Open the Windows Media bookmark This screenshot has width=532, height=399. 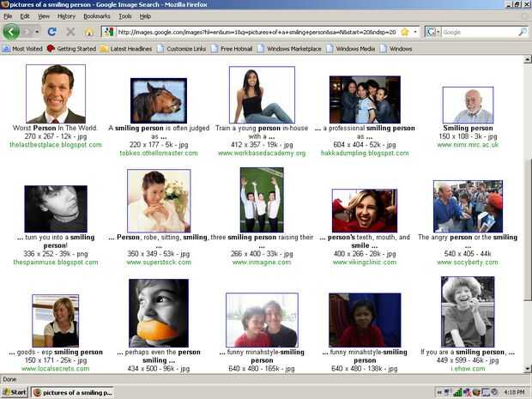(x=351, y=49)
